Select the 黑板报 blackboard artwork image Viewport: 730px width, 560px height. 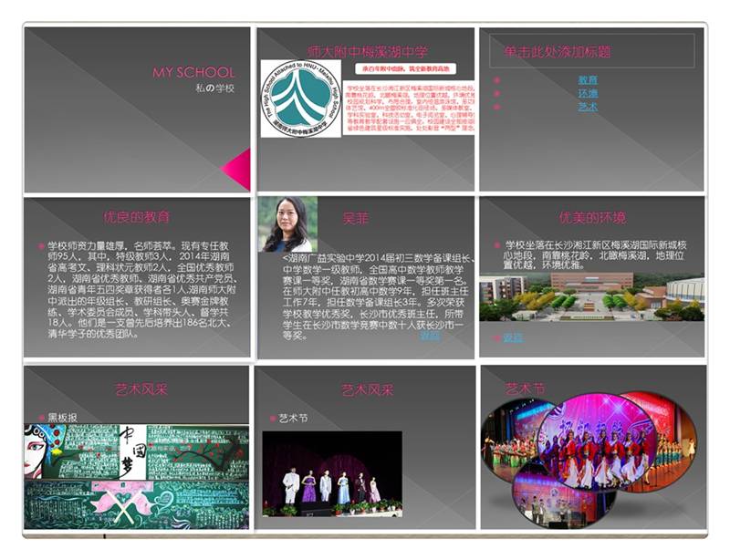[136, 476]
